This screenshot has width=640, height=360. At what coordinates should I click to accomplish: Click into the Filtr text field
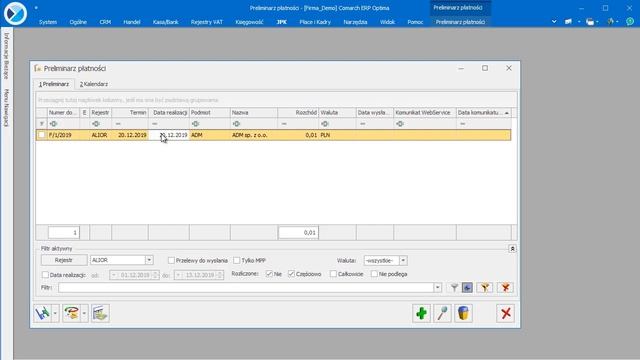(x=245, y=288)
